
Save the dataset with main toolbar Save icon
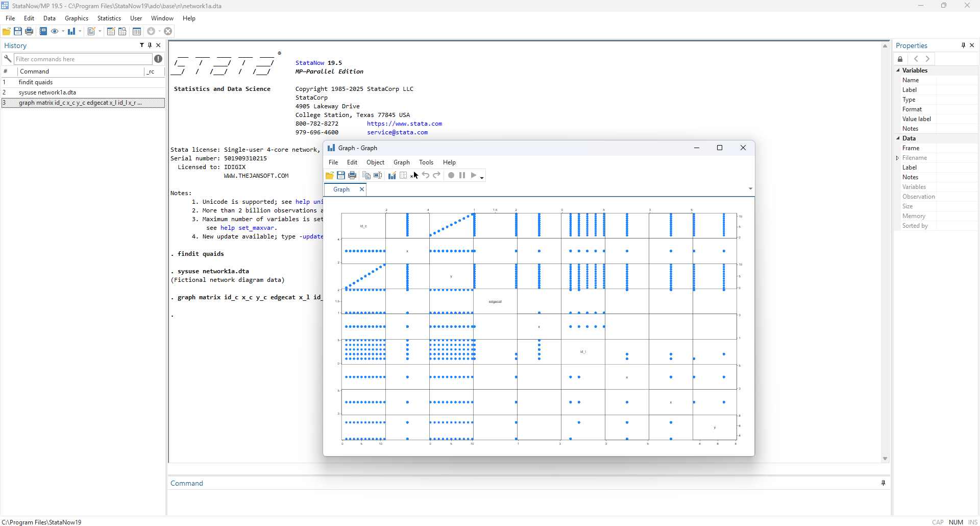point(18,32)
